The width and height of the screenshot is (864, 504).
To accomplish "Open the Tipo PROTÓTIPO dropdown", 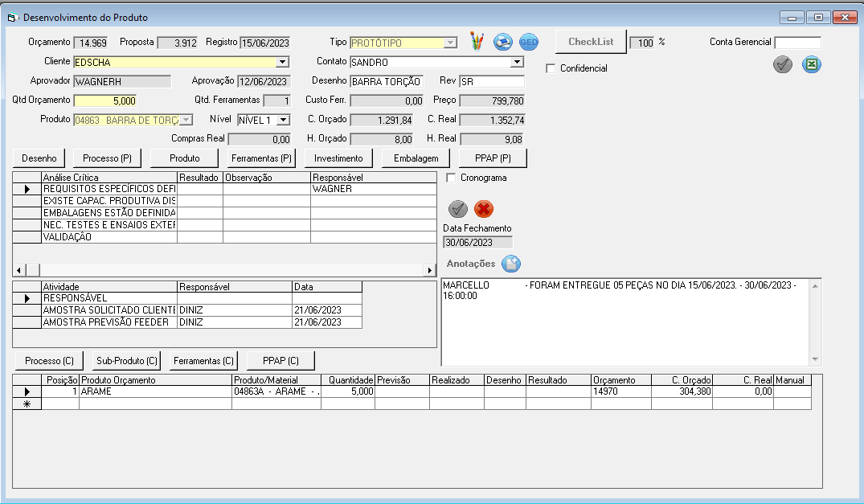I will pyautogui.click(x=451, y=43).
